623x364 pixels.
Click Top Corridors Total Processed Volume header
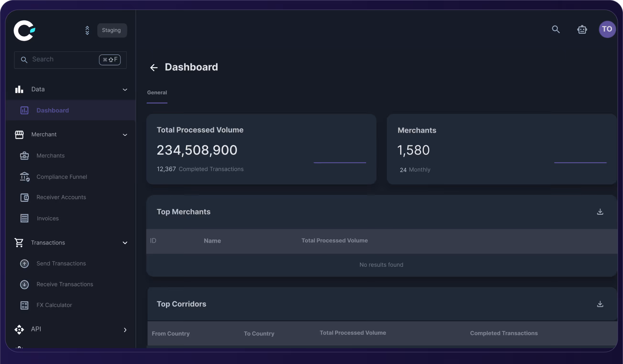point(353,333)
